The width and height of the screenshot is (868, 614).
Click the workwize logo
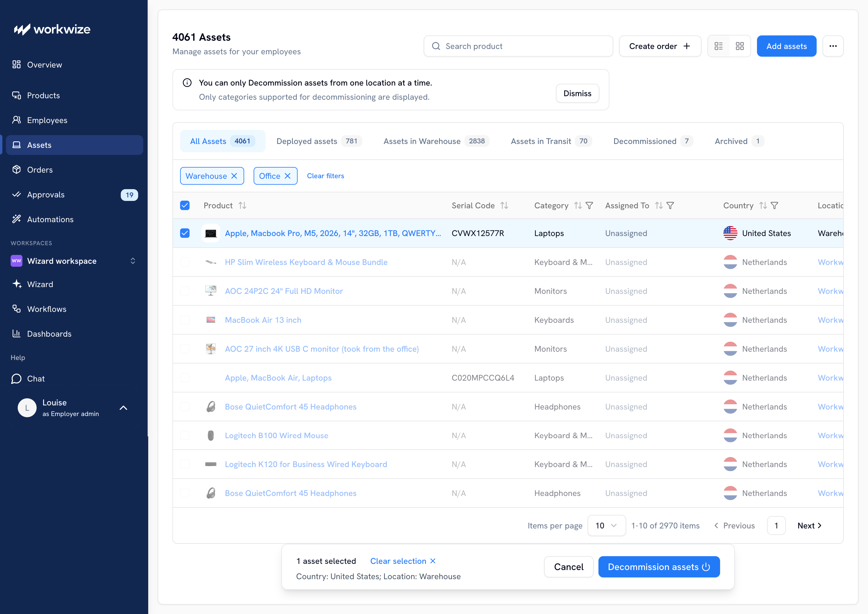point(52,29)
